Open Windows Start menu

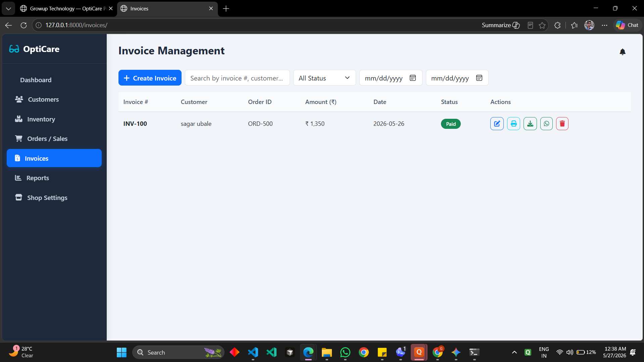tap(121, 352)
